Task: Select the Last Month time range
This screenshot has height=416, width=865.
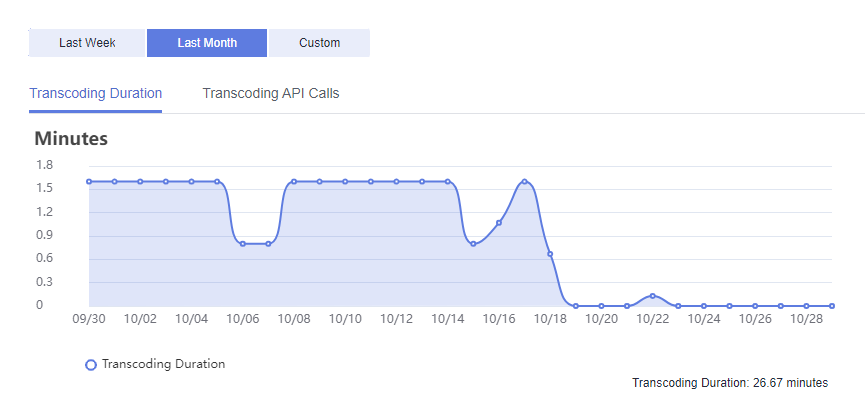Action: coord(207,43)
